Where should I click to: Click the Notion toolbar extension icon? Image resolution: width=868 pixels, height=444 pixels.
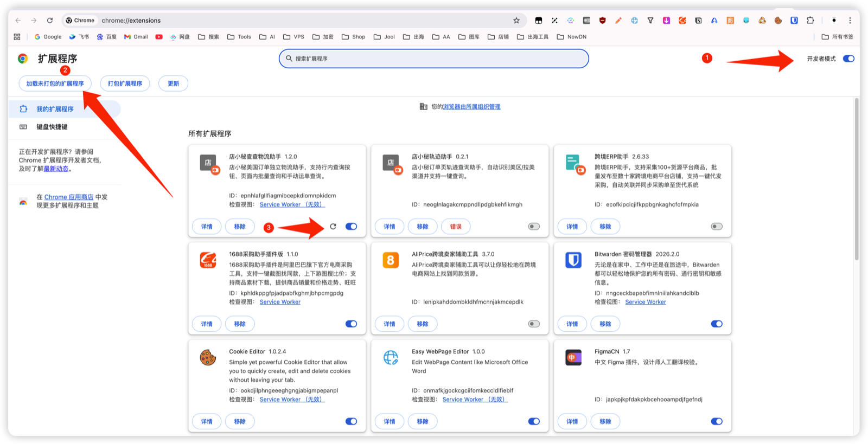(x=698, y=21)
